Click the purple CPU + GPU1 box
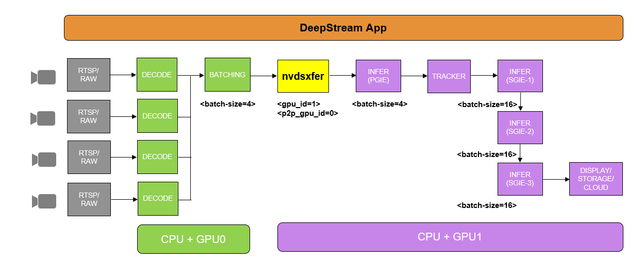This screenshot has height=261, width=644. click(450, 237)
